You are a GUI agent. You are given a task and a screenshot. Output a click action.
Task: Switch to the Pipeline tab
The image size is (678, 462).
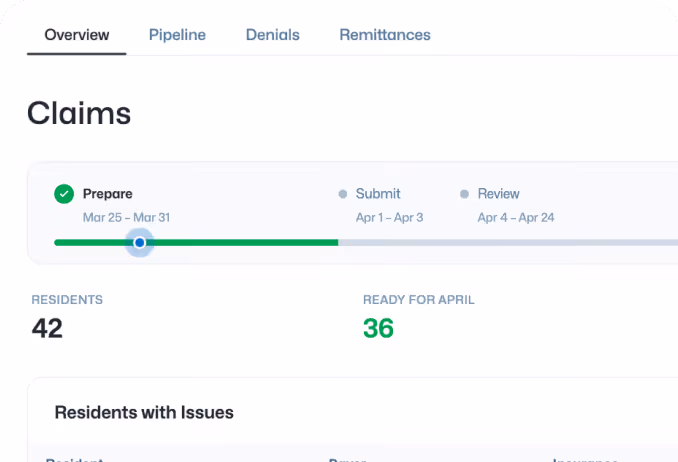point(177,35)
